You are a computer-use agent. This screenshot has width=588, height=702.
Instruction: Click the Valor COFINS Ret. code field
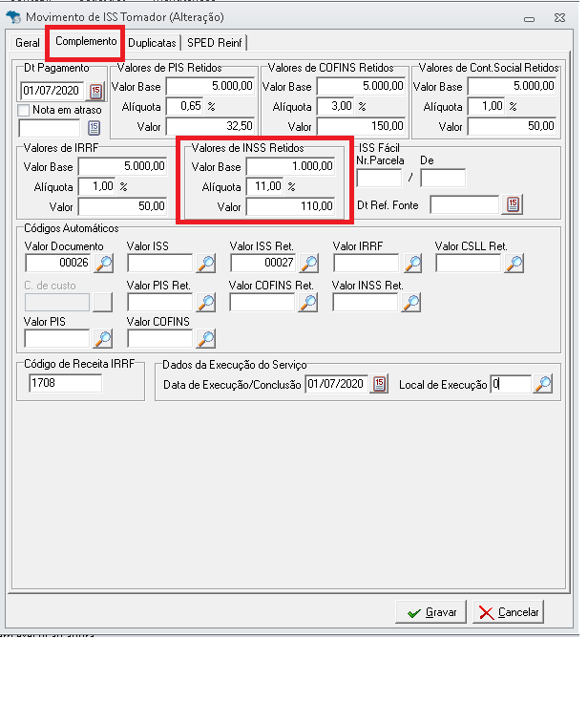pos(262,303)
